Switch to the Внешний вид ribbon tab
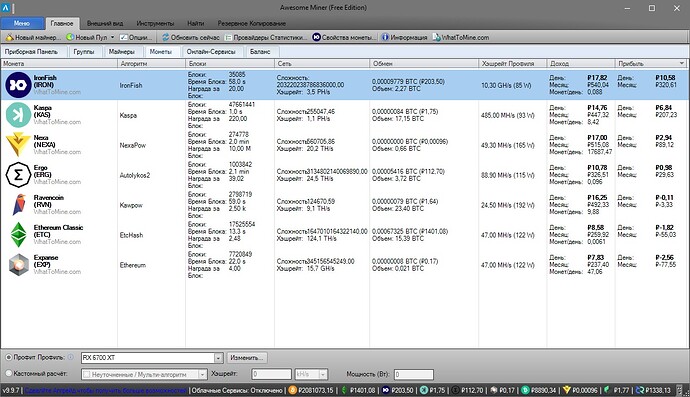Image resolution: width=690 pixels, height=397 pixels. (105, 23)
